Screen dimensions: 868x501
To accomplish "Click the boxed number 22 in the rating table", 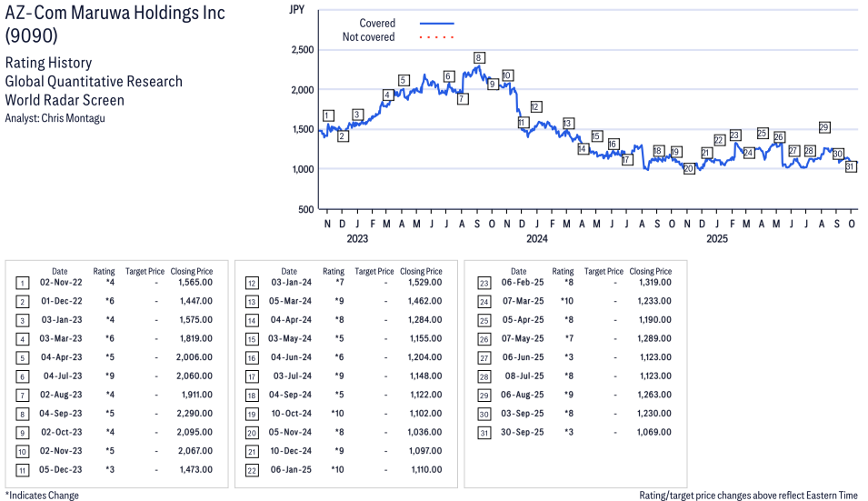I will pos(251,469).
